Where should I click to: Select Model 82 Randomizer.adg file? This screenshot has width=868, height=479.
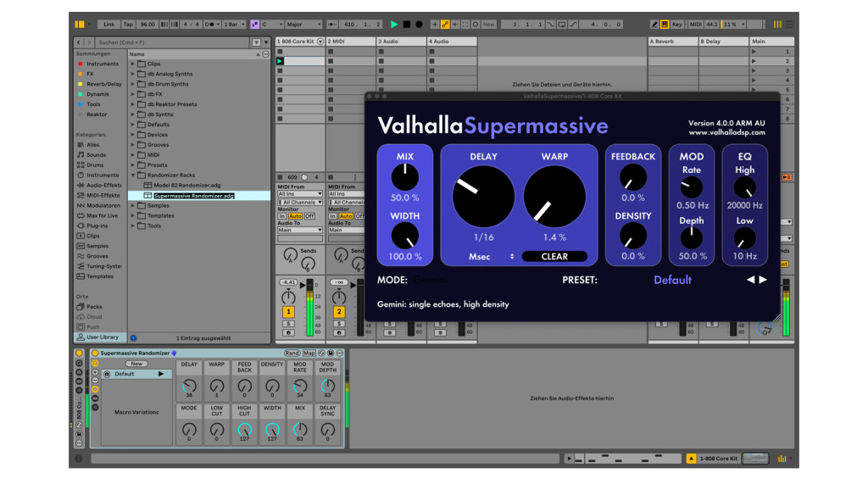pos(187,186)
